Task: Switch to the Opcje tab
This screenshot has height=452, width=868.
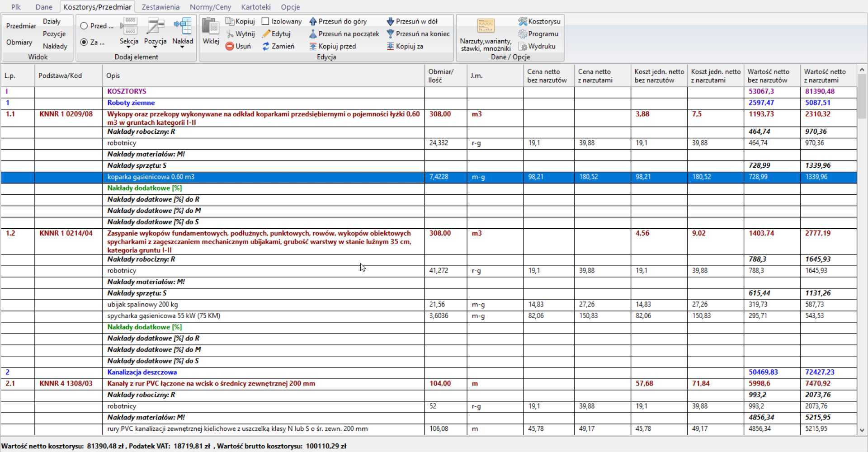Action: [x=290, y=7]
